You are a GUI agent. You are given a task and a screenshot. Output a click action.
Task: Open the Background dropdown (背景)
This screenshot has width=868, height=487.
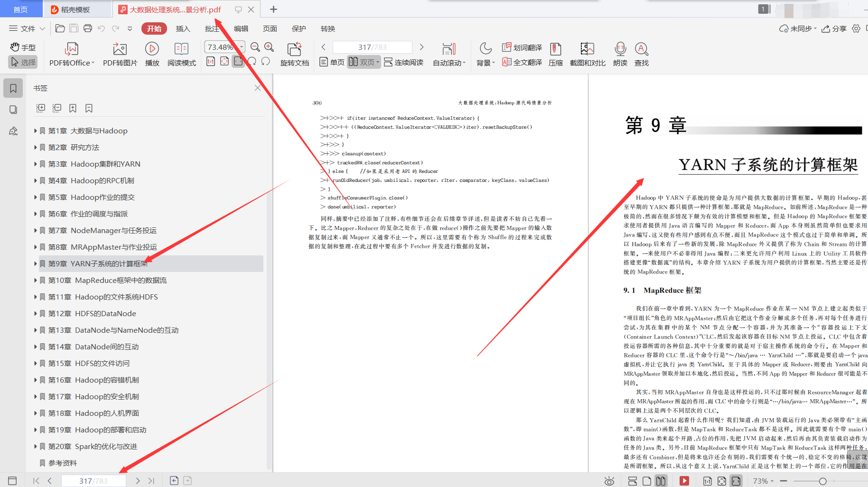click(485, 55)
